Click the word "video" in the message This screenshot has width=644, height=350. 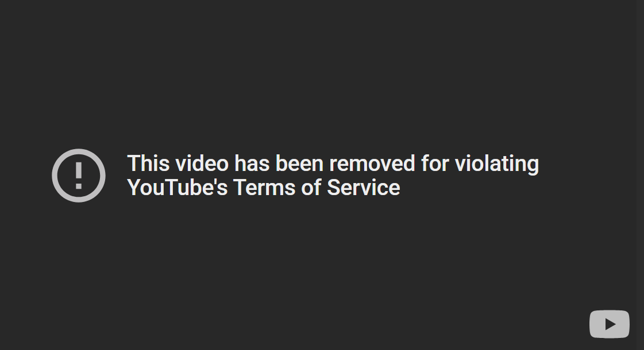point(202,164)
